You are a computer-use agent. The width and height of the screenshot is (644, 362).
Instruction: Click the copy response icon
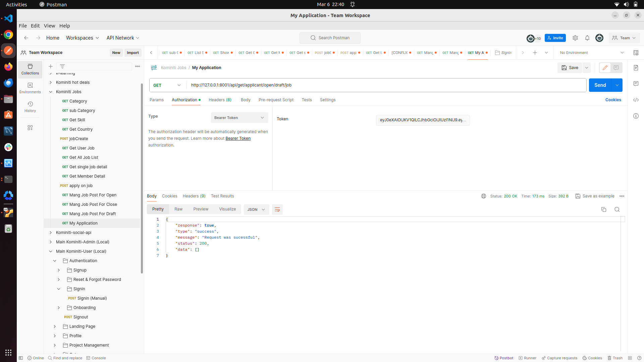pyautogui.click(x=603, y=209)
